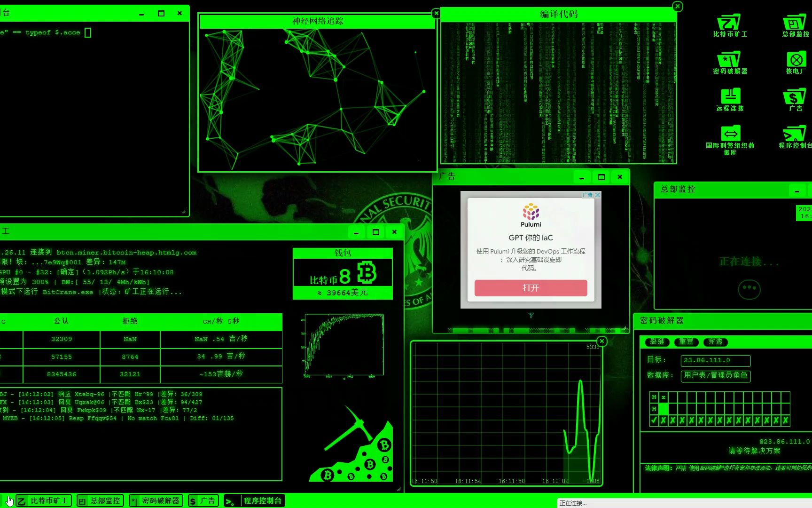Click the 公认 column header
The height and width of the screenshot is (508, 812).
61,321
